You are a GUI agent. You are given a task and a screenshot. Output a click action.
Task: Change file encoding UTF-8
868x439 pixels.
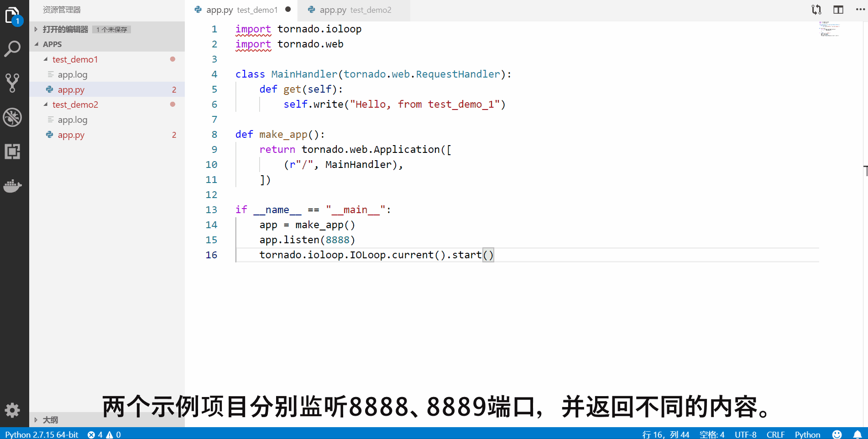746,434
